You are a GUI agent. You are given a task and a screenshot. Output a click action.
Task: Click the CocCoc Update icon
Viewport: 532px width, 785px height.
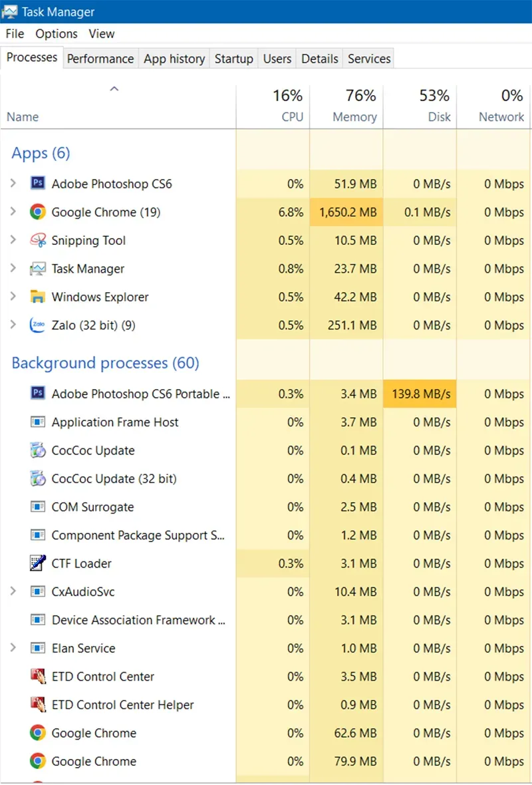click(x=38, y=450)
